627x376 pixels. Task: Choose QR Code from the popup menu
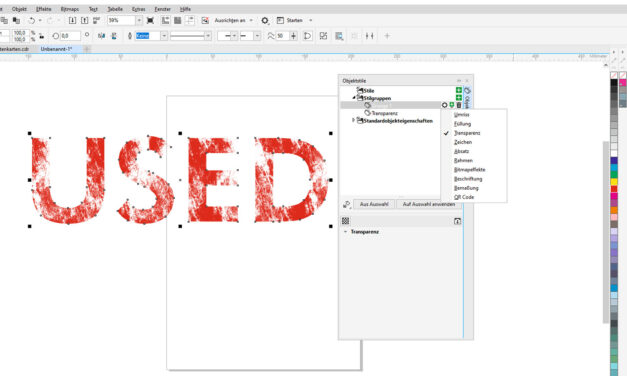[x=464, y=197]
